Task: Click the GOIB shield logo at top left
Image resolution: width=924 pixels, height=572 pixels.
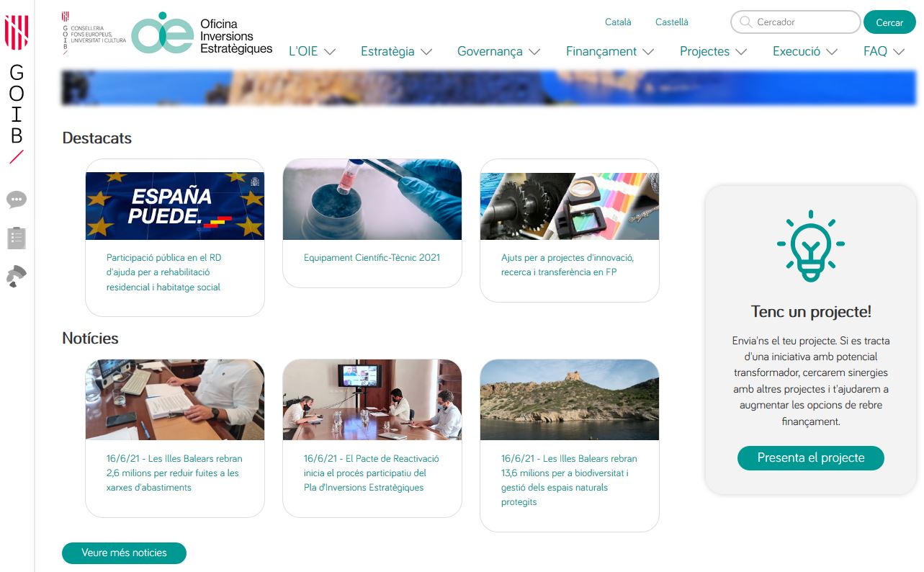Action: [17, 32]
